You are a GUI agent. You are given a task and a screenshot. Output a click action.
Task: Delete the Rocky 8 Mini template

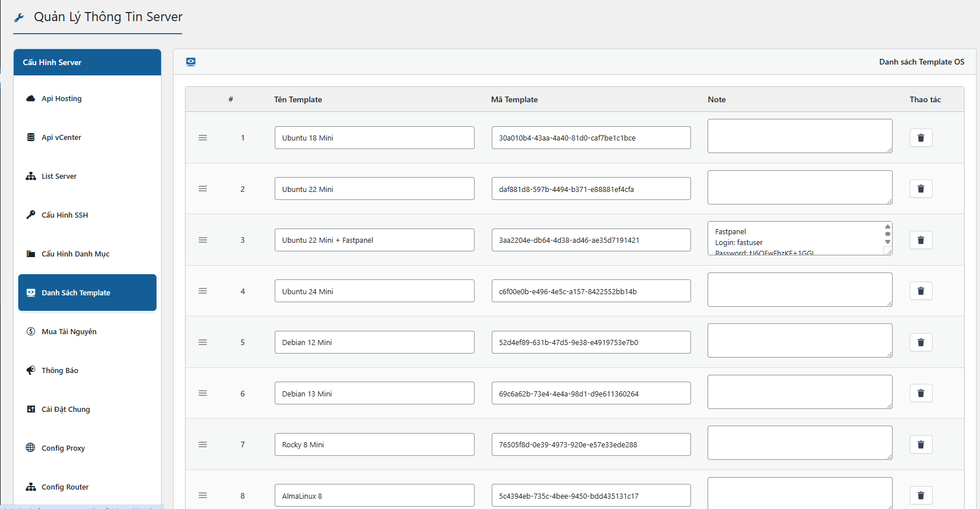pos(921,444)
